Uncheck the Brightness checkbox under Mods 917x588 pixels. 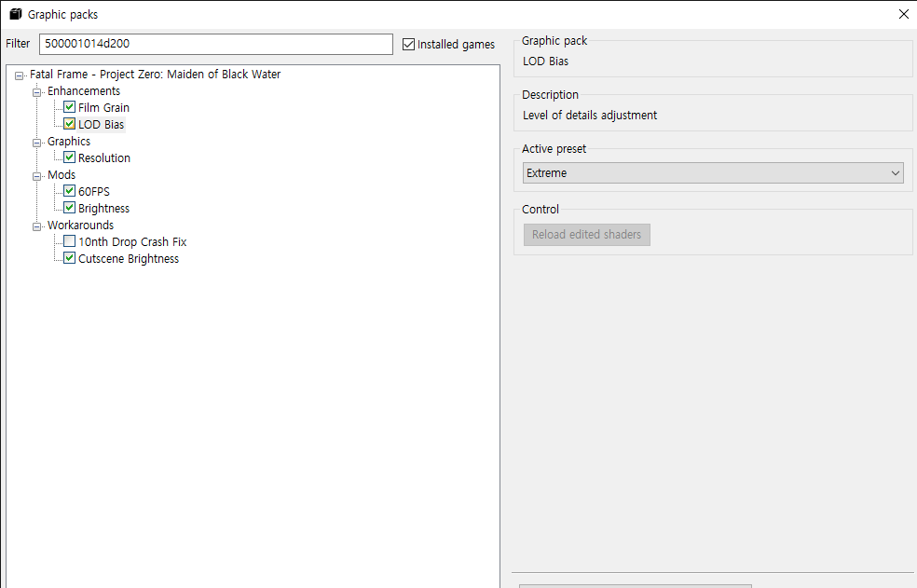tap(70, 208)
